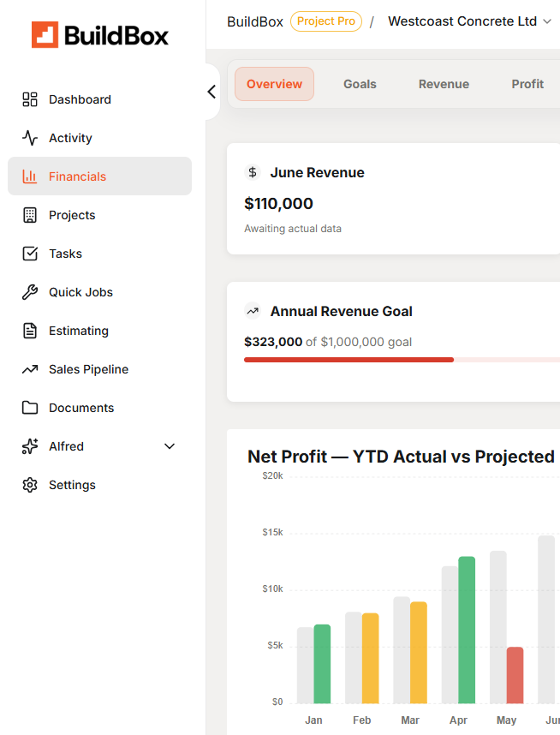Click the Quick Jobs wrench icon
Screen dimensions: 560x735
[30, 292]
